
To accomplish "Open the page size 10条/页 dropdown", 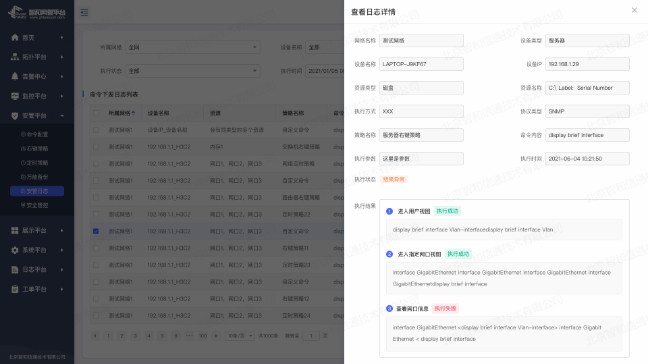I will coord(240,336).
